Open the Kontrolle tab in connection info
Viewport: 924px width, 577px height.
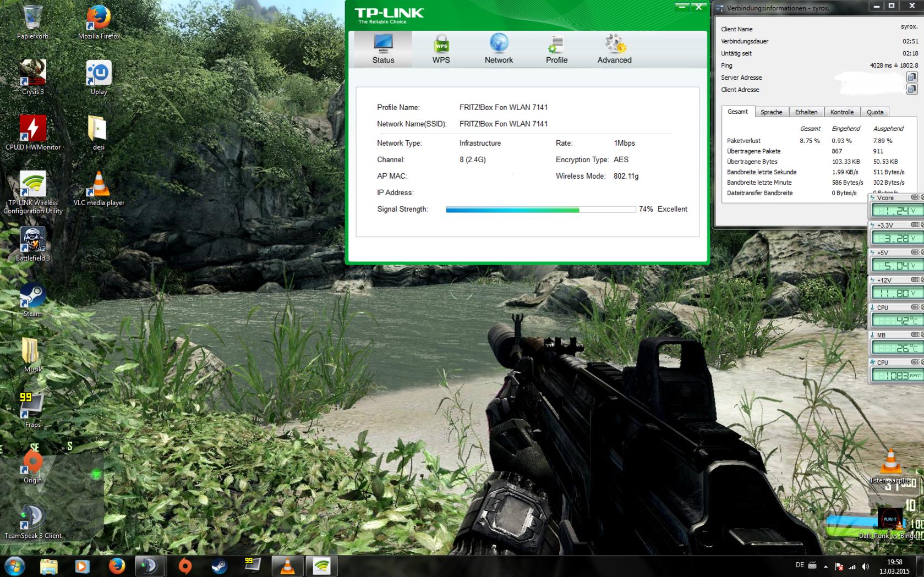tap(841, 112)
